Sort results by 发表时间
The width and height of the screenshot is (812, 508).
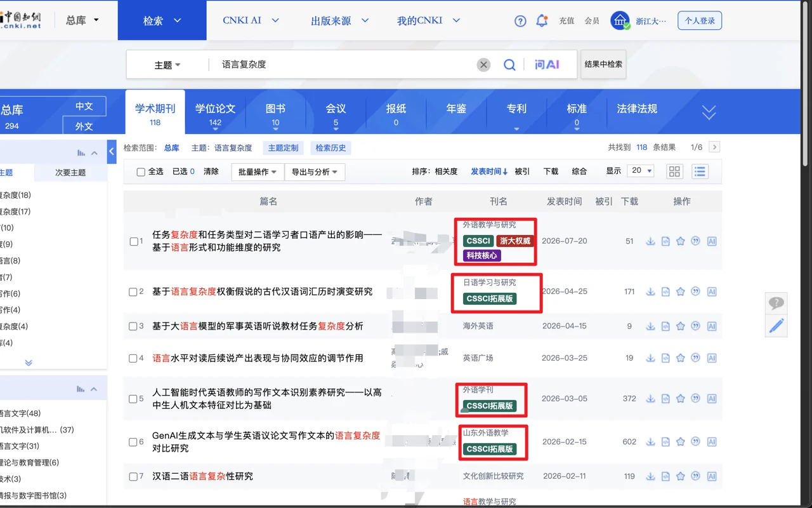click(x=489, y=171)
